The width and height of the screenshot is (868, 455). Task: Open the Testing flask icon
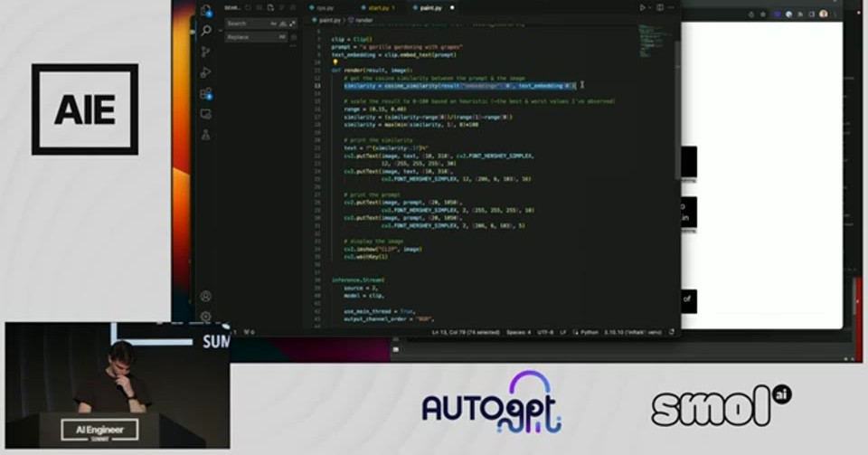pos(206,135)
